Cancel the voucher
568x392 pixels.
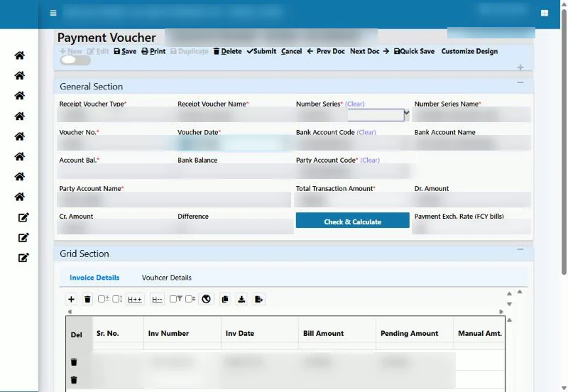coord(291,51)
